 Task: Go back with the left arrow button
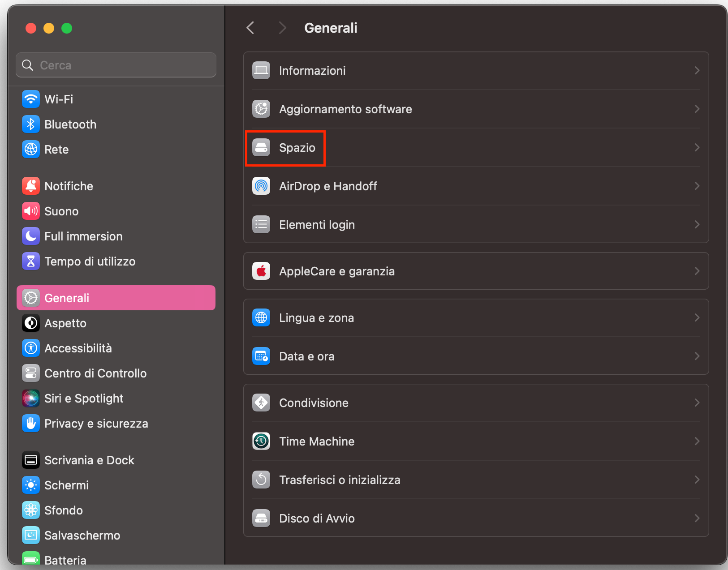point(250,28)
